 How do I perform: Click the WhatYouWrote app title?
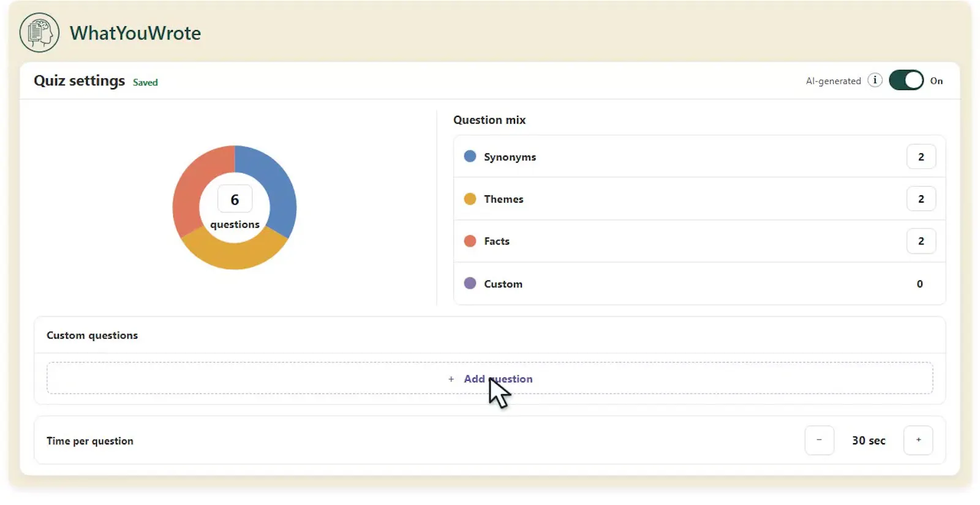tap(135, 33)
